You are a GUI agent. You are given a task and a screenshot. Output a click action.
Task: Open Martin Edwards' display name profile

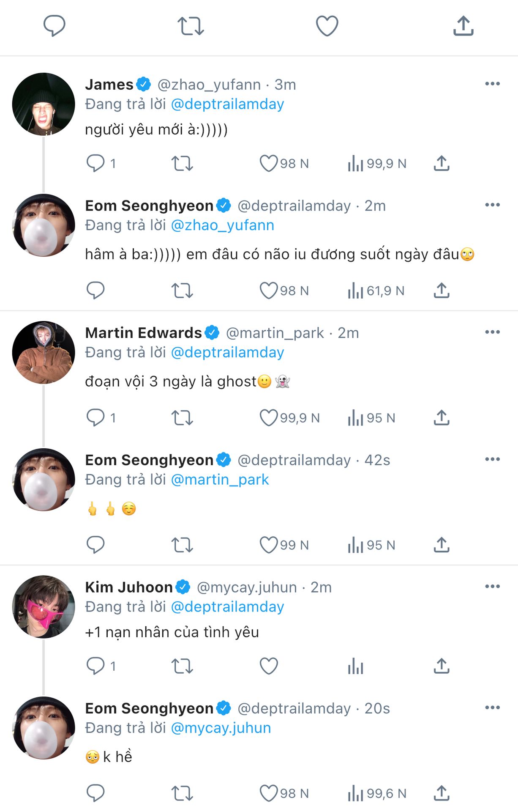coord(143,333)
